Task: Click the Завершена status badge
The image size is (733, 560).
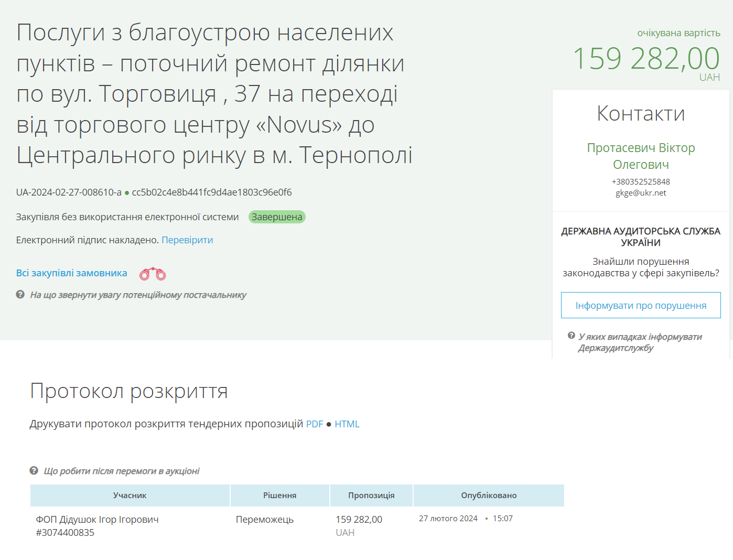Action: point(277,217)
